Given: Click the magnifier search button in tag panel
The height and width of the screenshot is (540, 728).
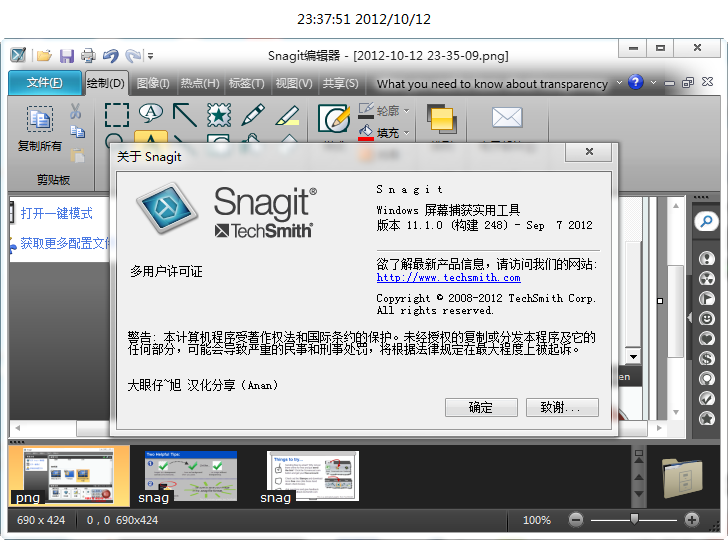Looking at the screenshot, I should pos(706,221).
